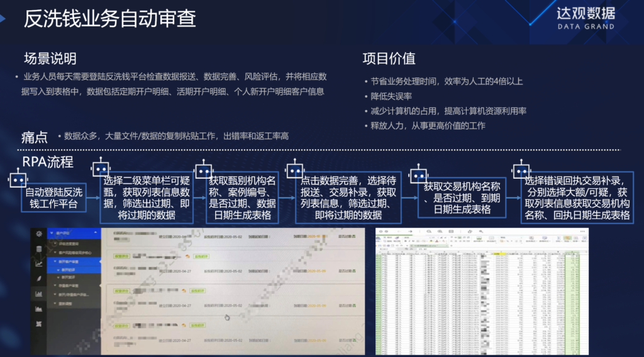This screenshot has height=357, width=644.
Task: Click the gear settings icon in dark sidebar
Action: pos(39,234)
